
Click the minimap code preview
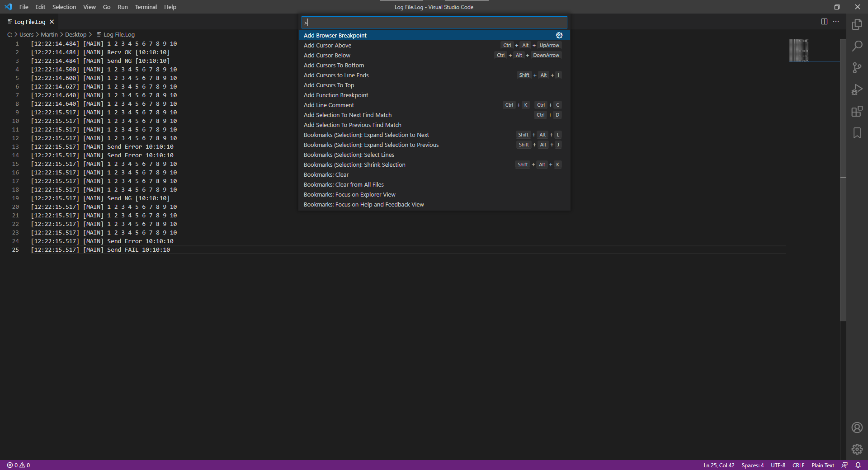coord(799,50)
